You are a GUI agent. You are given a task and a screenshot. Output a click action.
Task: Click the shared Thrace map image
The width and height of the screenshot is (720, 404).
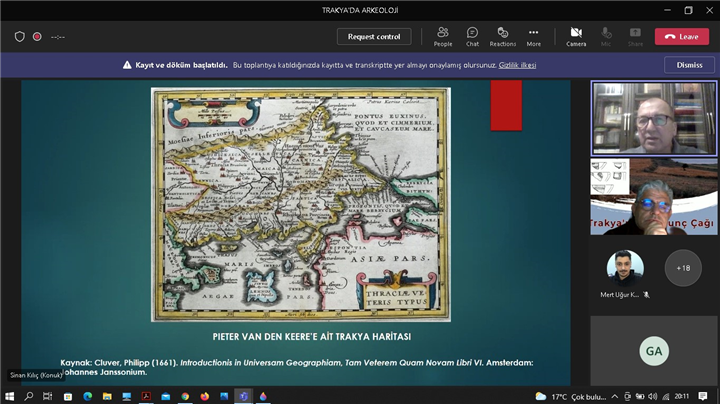click(x=301, y=204)
